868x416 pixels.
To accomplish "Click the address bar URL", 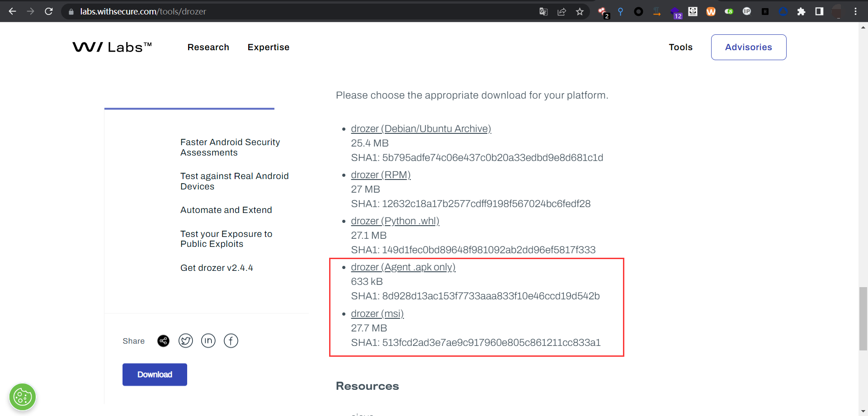I will (143, 12).
